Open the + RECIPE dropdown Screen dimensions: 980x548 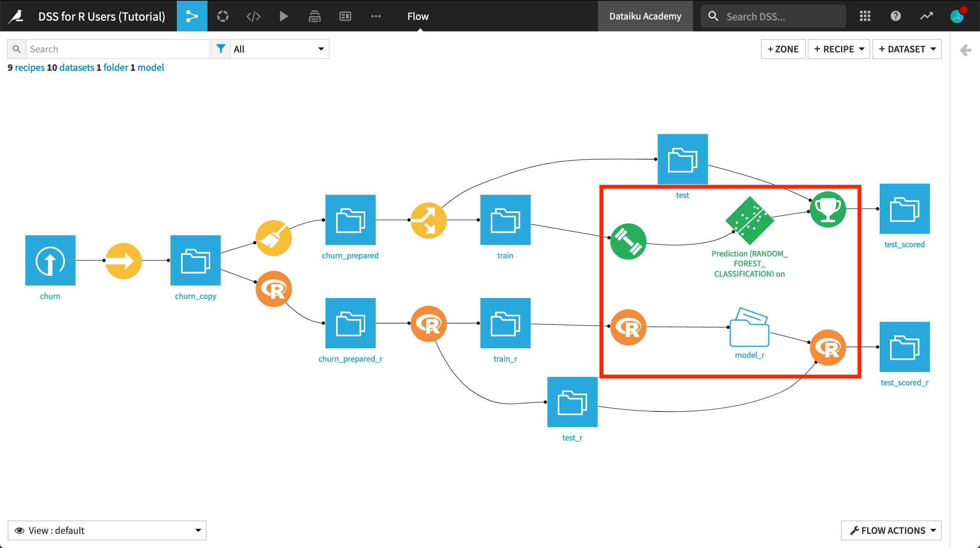tap(839, 49)
